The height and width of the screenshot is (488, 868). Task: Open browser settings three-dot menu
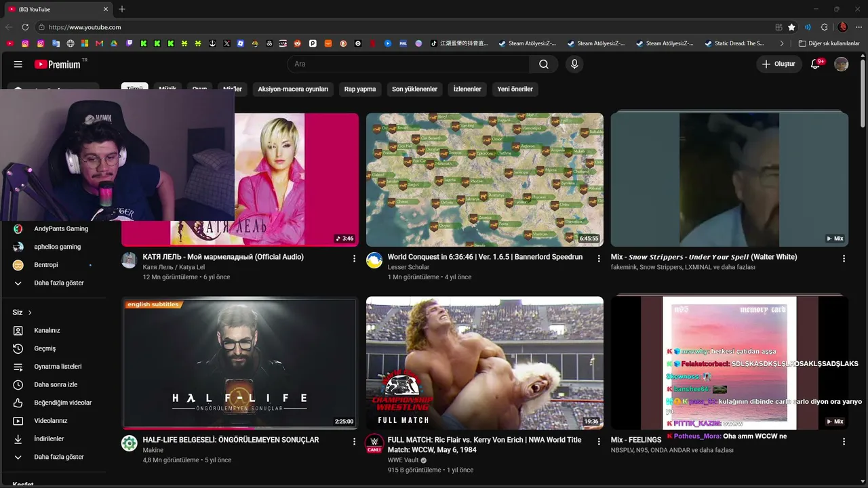click(x=859, y=27)
